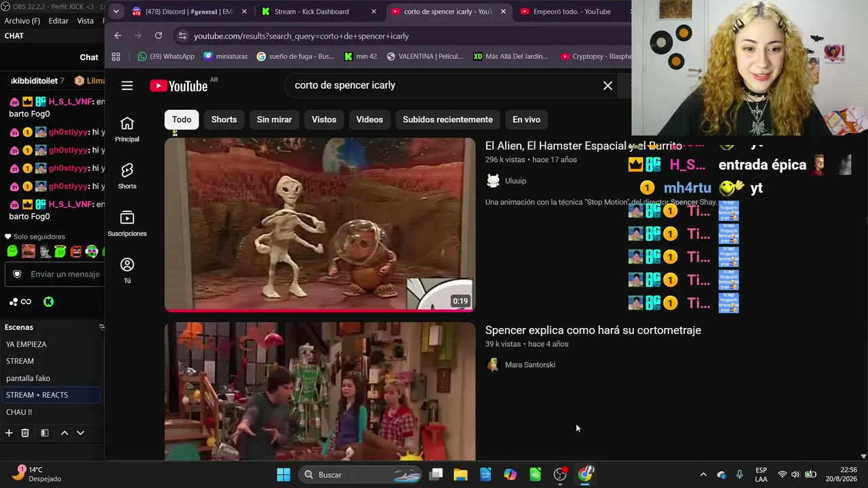Viewport: 868px width, 488px height.
Task: Open the Editar menu in OBS
Action: (x=58, y=21)
